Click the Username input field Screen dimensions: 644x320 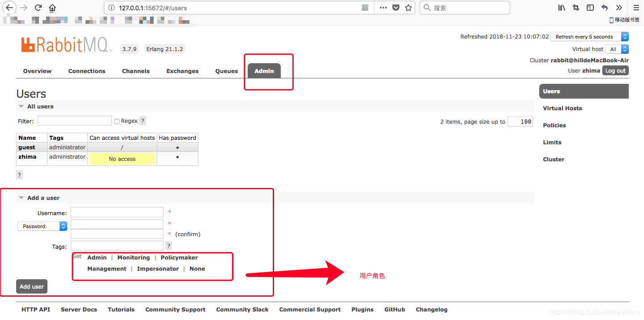click(117, 212)
